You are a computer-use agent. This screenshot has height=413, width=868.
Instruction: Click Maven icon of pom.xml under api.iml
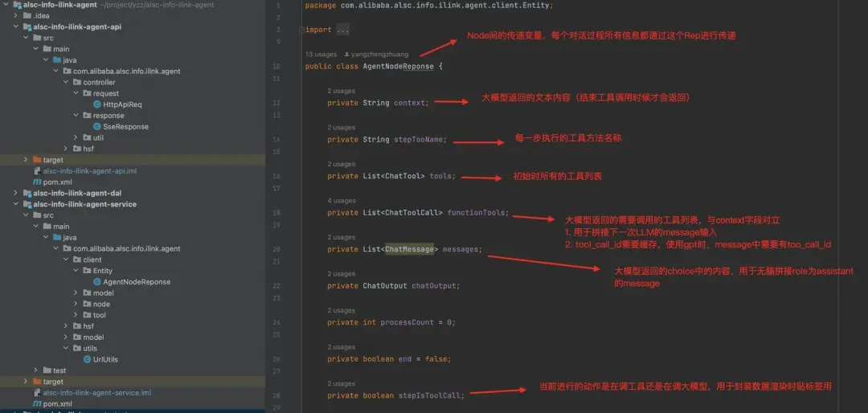37,182
